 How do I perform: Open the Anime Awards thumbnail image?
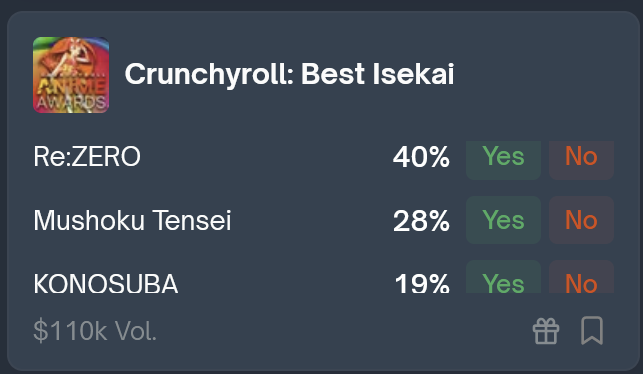pyautogui.click(x=71, y=75)
